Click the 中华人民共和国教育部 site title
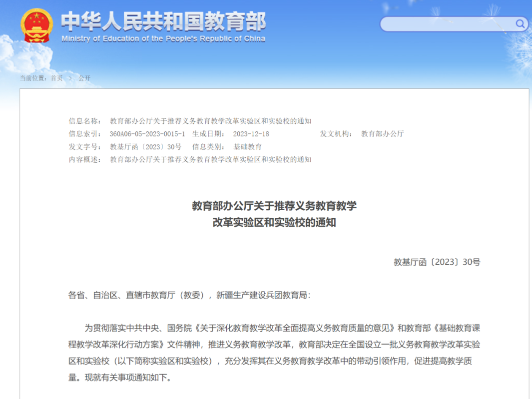The width and height of the screenshot is (532, 399). [x=163, y=21]
